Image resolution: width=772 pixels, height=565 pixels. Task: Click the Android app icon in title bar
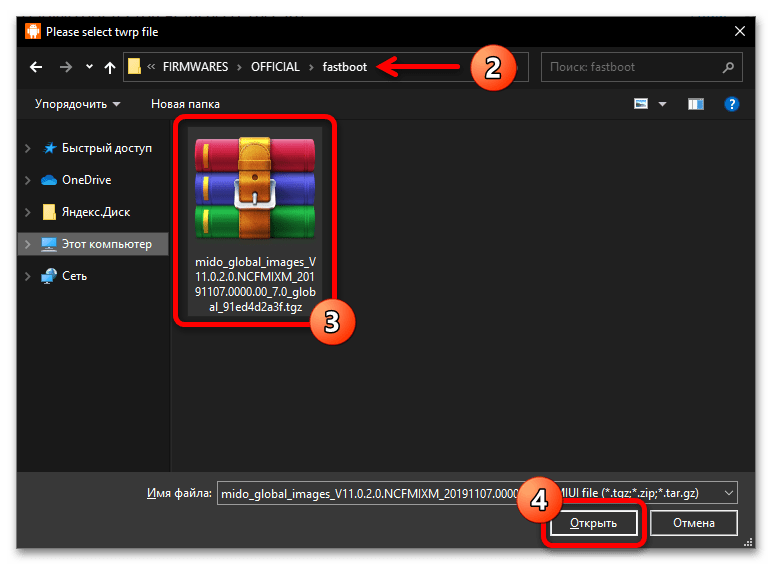point(33,31)
